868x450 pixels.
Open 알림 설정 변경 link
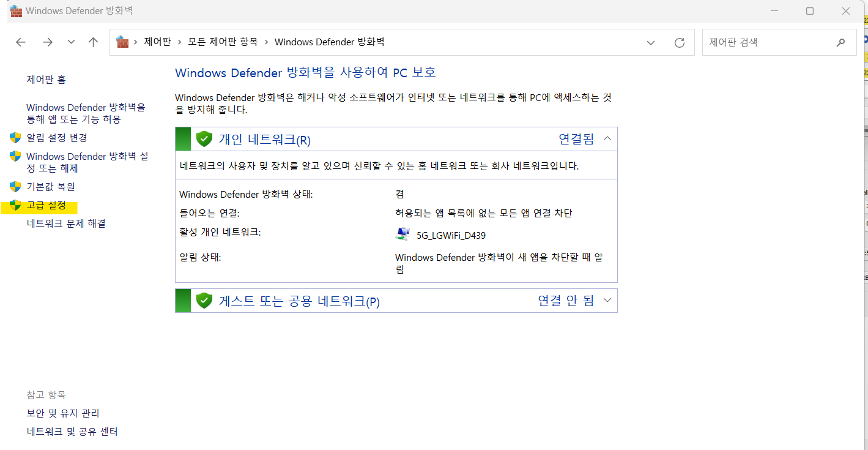click(x=57, y=138)
